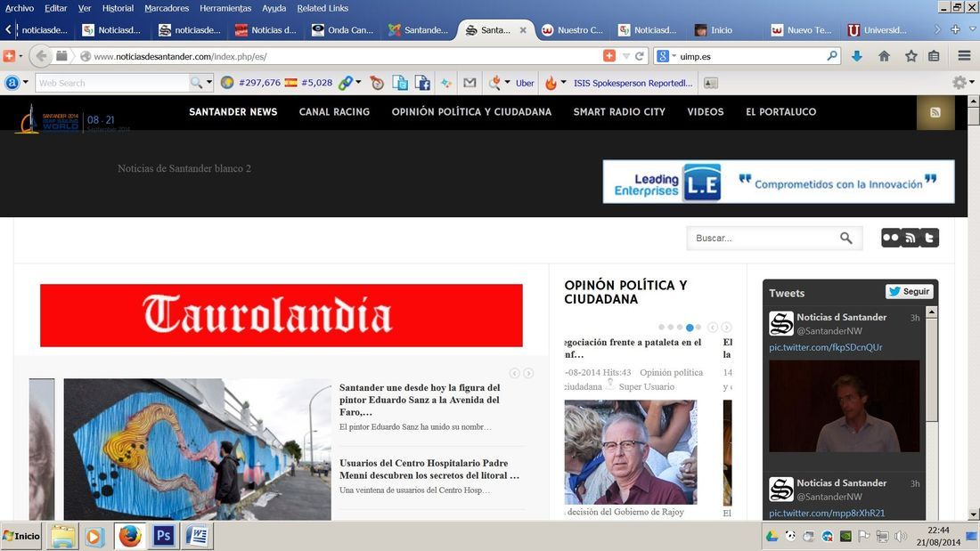
Task: Click the Seguir Twitter button
Action: (x=910, y=292)
